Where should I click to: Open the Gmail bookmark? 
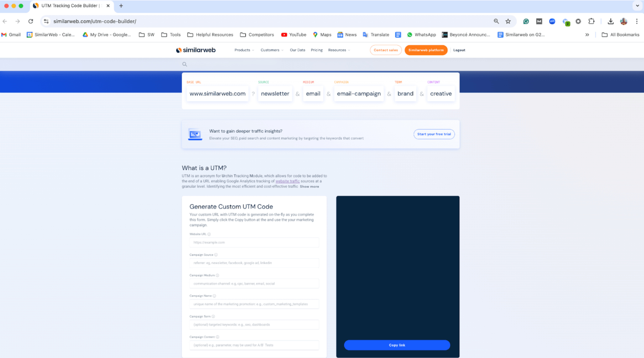11,35
